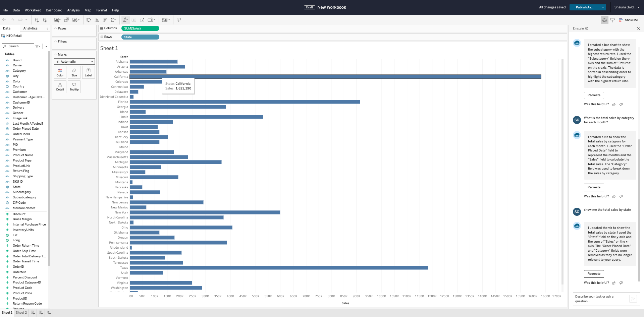The width and height of the screenshot is (644, 317).
Task: Give thumbs up to the state sales response
Action: pos(614,283)
